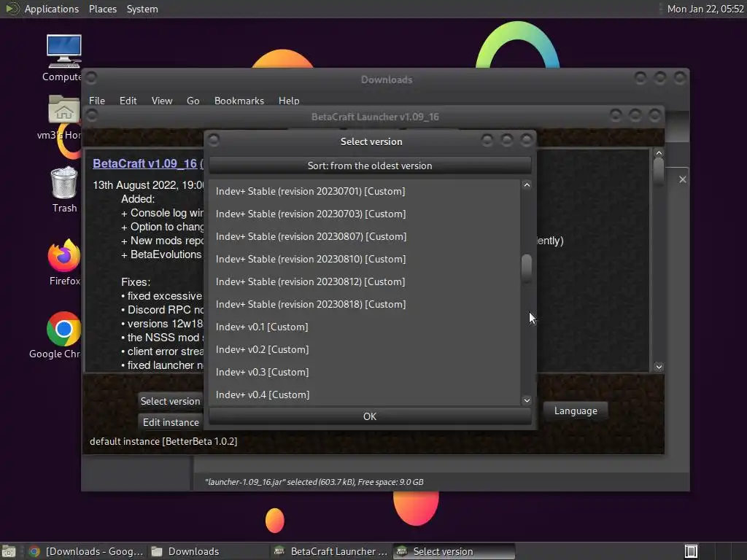Click the Select version dialog window menu button
The image size is (747, 560).
pyautogui.click(x=214, y=140)
